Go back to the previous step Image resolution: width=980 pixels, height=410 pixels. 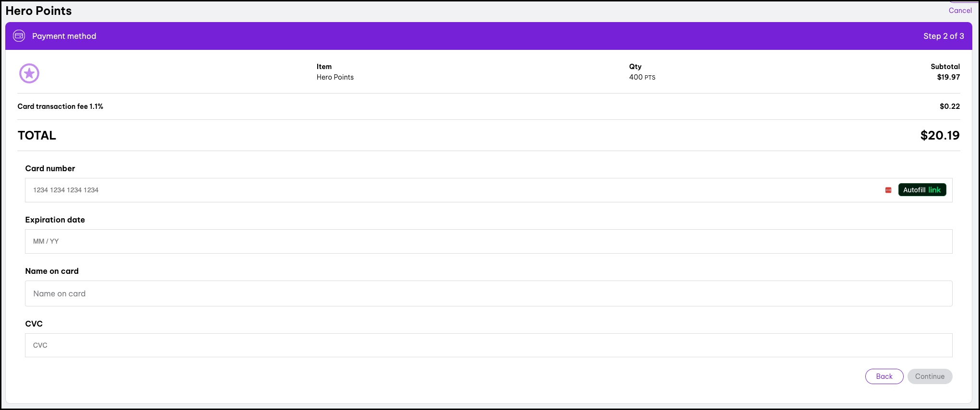point(884,376)
